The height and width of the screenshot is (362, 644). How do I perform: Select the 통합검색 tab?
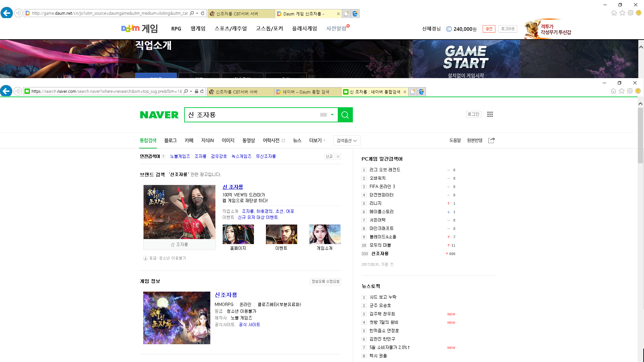tap(148, 140)
